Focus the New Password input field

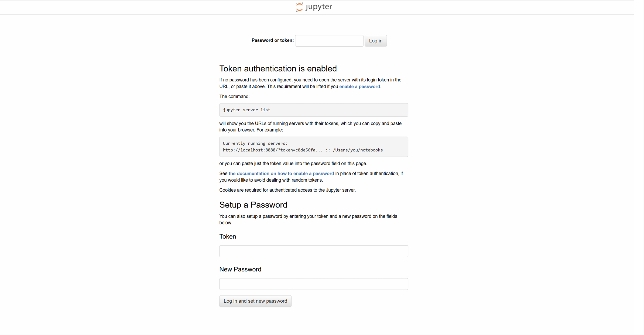click(314, 284)
